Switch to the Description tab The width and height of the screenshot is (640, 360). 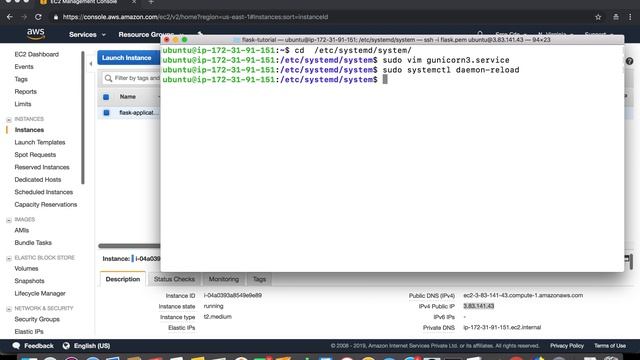pyautogui.click(x=122, y=279)
